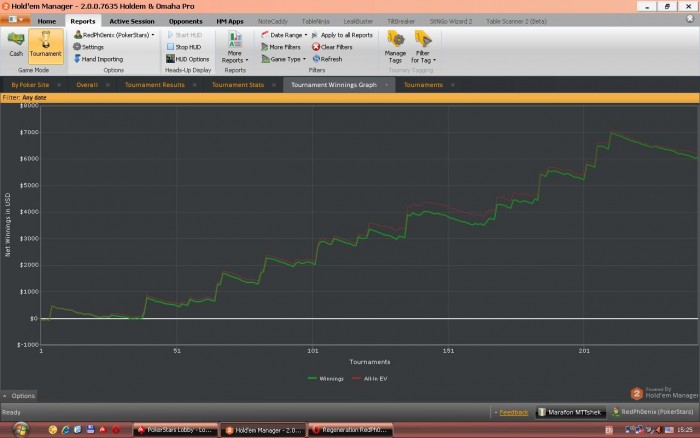Switch to the Reports ribbon tab
This screenshot has height=438, width=700.
pyautogui.click(x=83, y=21)
